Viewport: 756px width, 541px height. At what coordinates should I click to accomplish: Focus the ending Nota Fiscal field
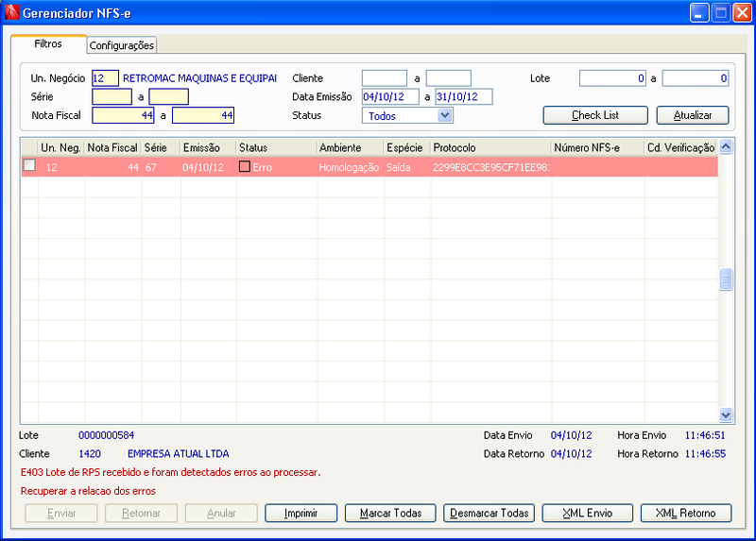pos(203,115)
